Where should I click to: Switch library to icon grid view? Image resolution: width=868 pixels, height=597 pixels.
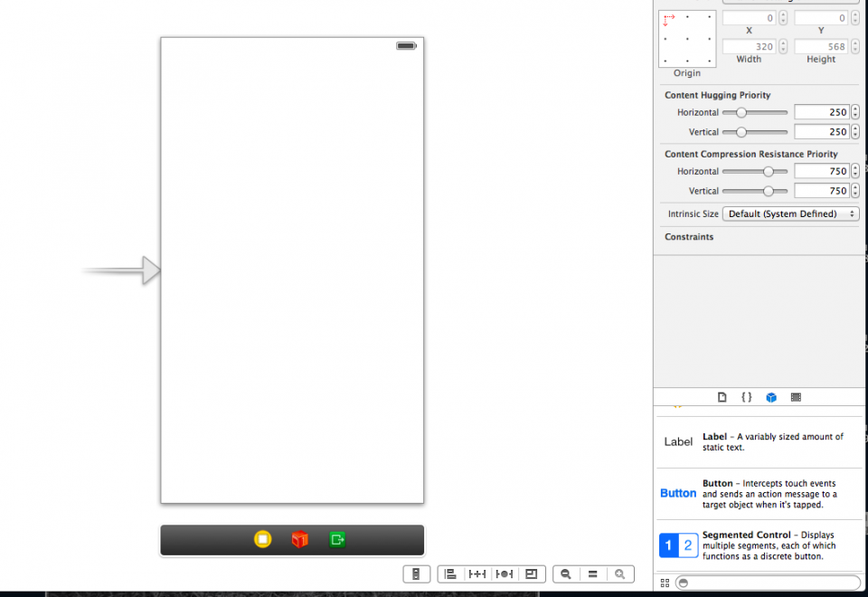665,583
